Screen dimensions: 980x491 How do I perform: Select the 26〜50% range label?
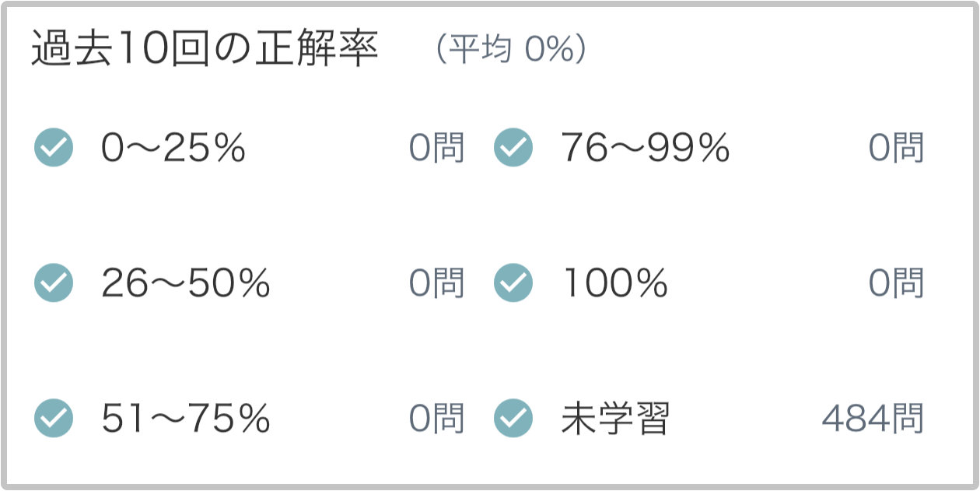pyautogui.click(x=186, y=283)
